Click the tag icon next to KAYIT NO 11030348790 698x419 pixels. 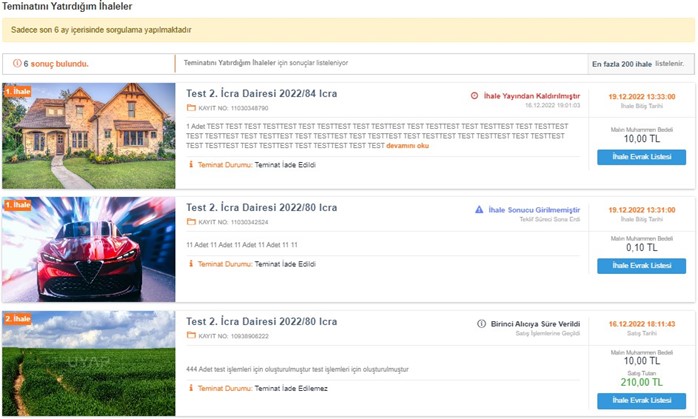click(191, 107)
